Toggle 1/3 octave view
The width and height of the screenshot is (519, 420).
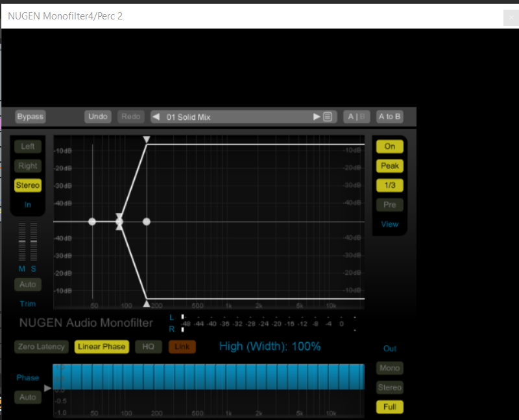(390, 185)
